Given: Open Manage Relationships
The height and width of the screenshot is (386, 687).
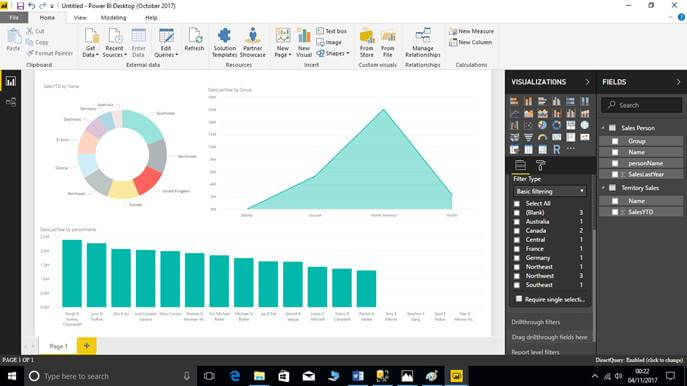Looking at the screenshot, I should pyautogui.click(x=423, y=42).
